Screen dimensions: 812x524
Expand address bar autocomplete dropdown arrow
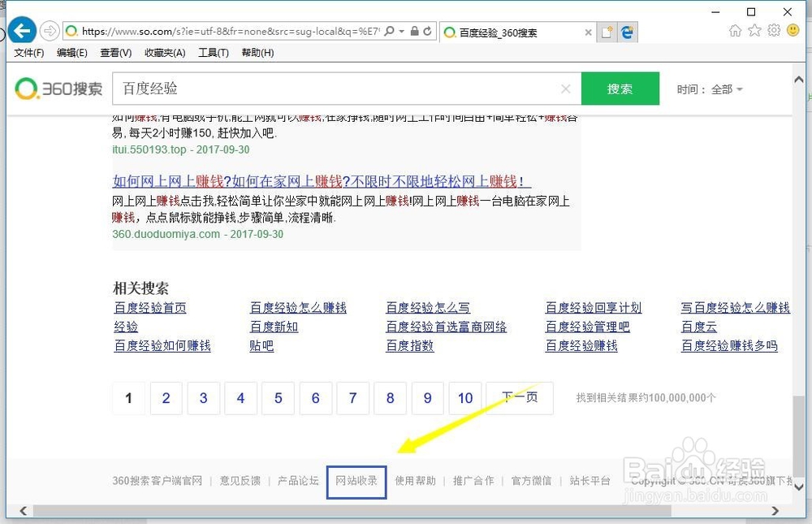[402, 31]
